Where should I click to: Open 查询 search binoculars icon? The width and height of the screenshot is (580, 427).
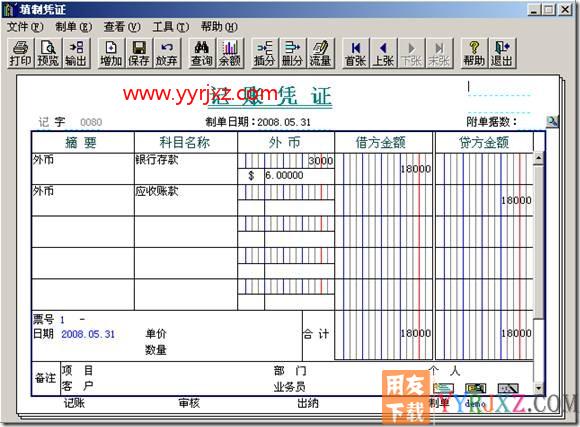[202, 53]
